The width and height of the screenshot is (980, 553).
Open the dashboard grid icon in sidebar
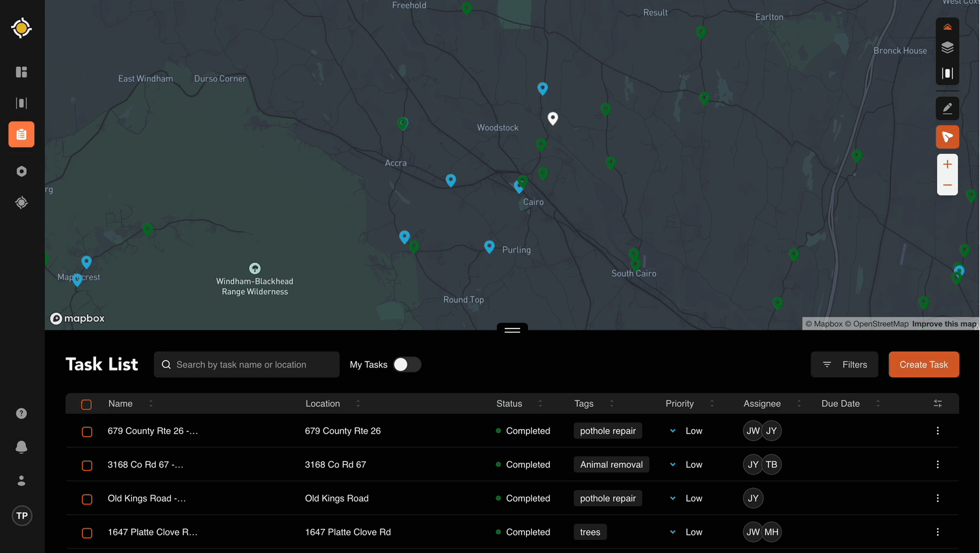[x=21, y=72]
